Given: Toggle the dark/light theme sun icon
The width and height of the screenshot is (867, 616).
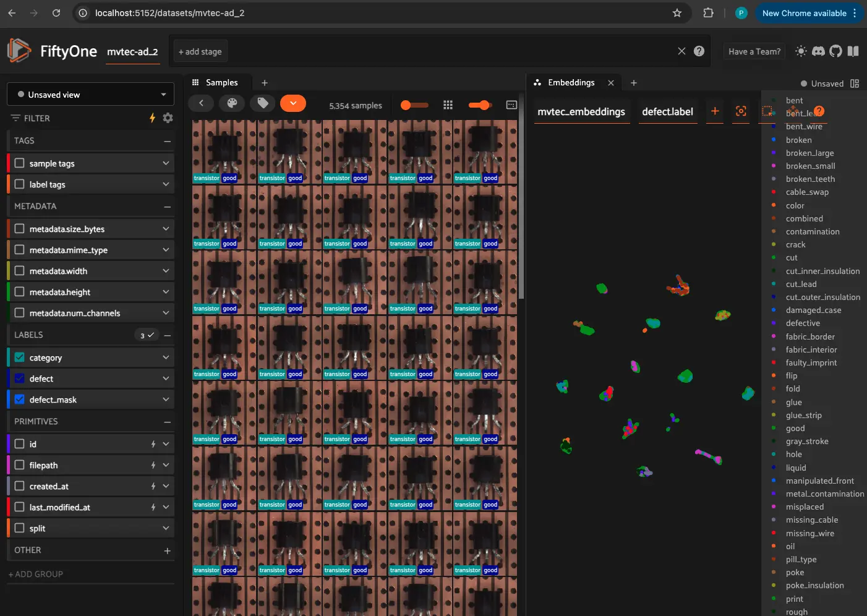Looking at the screenshot, I should pos(801,51).
